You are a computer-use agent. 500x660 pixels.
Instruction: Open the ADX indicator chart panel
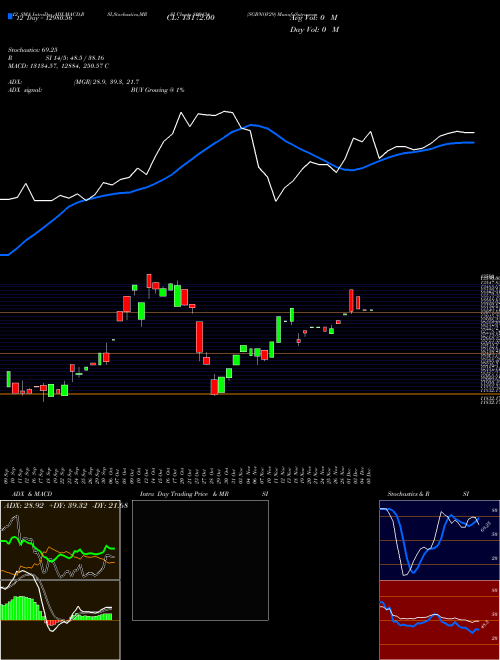[60, 540]
